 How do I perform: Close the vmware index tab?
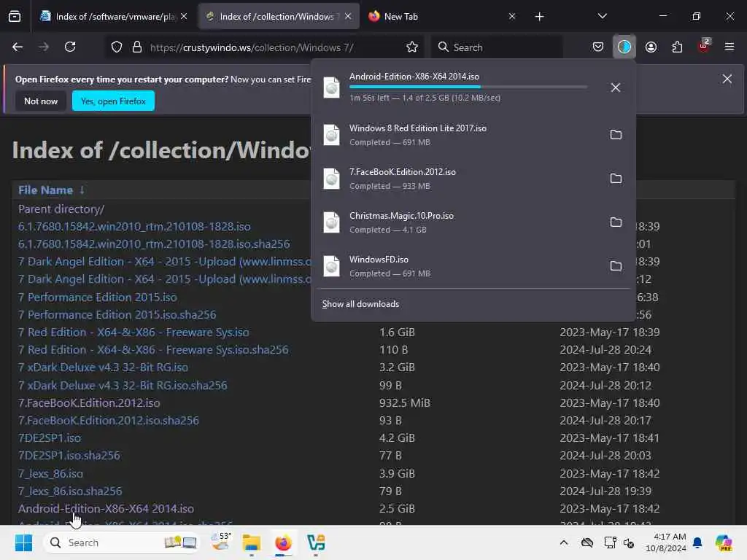point(184,17)
